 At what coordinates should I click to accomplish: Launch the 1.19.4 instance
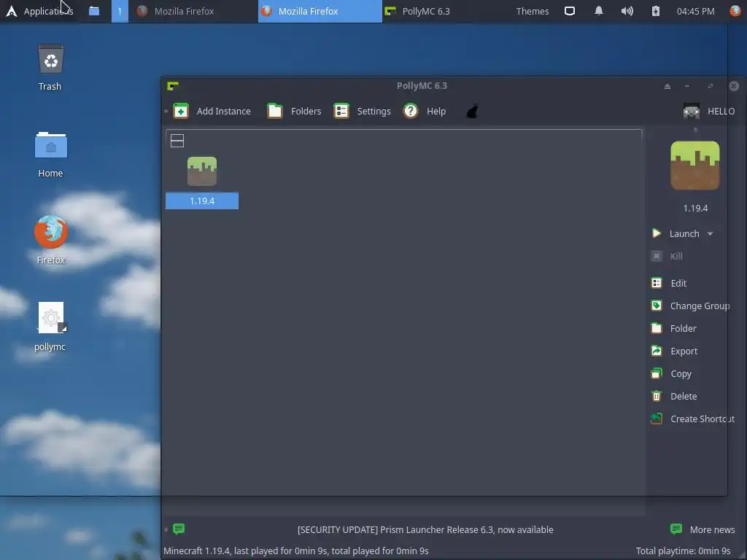click(677, 233)
